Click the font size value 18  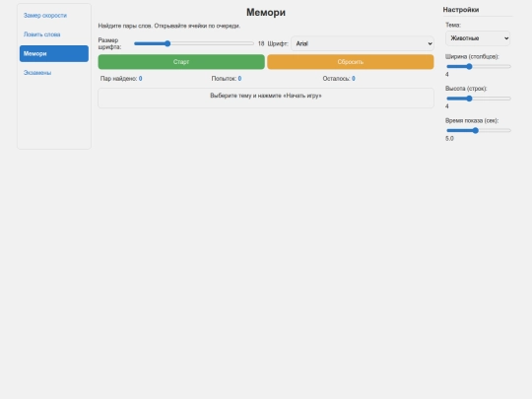tap(261, 43)
